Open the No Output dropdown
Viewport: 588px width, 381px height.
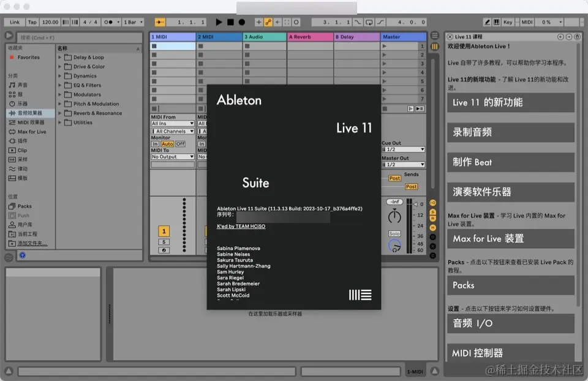[173, 157]
